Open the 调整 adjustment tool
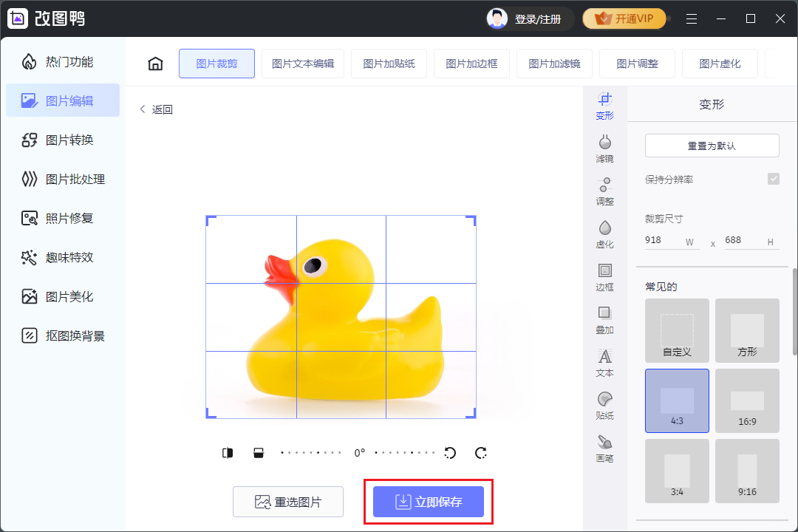Screen dimensions: 798x532 (x=604, y=191)
